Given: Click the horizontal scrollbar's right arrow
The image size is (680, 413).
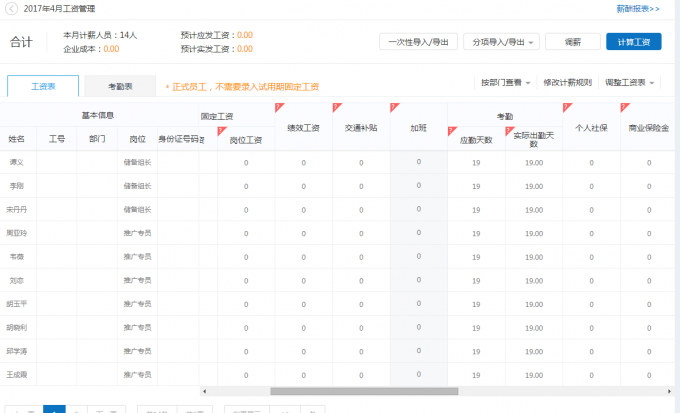Looking at the screenshot, I should (675, 391).
